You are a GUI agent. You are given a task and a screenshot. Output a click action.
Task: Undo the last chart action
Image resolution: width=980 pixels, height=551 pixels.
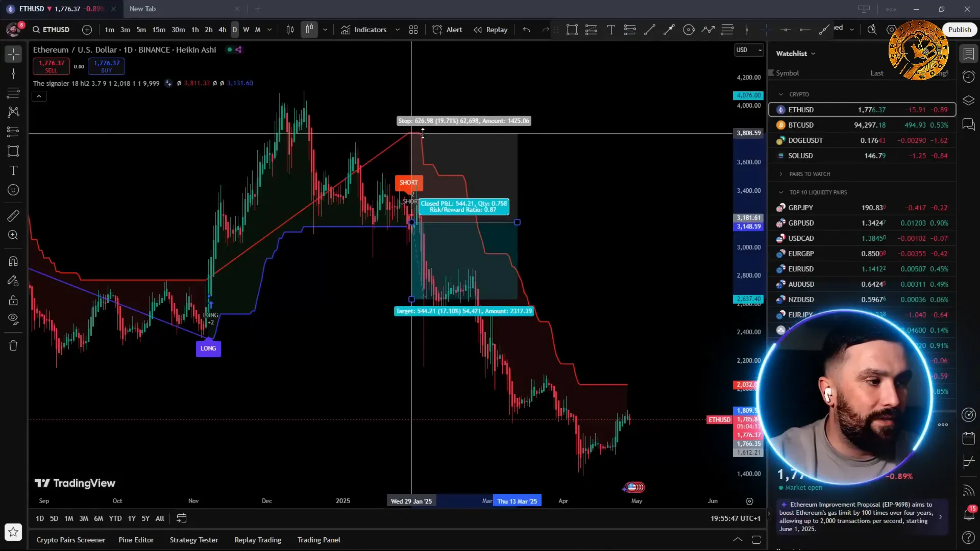(x=527, y=30)
